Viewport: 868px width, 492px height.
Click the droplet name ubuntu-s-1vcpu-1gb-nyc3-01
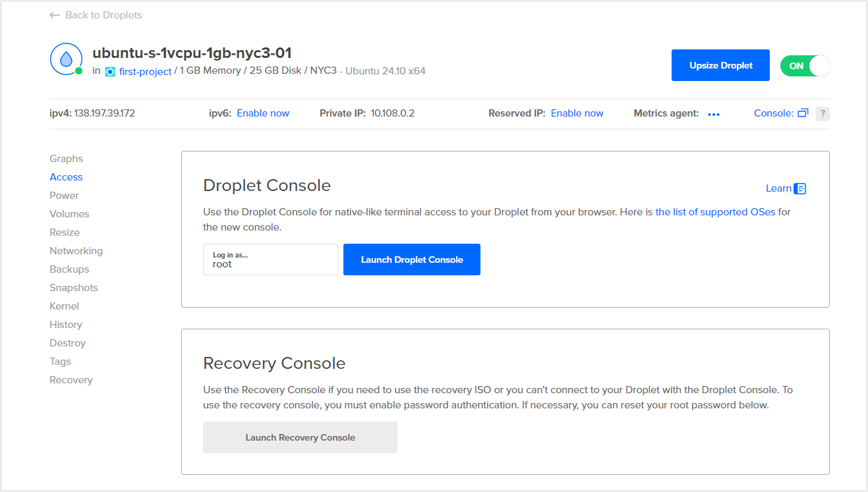point(192,53)
